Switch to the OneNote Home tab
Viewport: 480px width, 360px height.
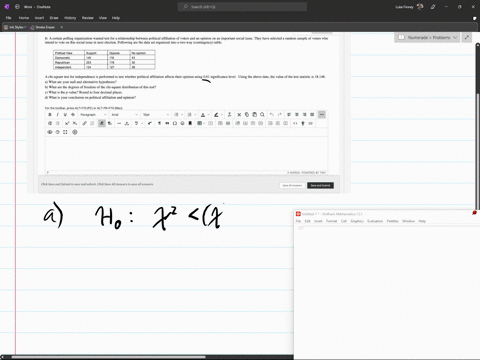point(24,18)
